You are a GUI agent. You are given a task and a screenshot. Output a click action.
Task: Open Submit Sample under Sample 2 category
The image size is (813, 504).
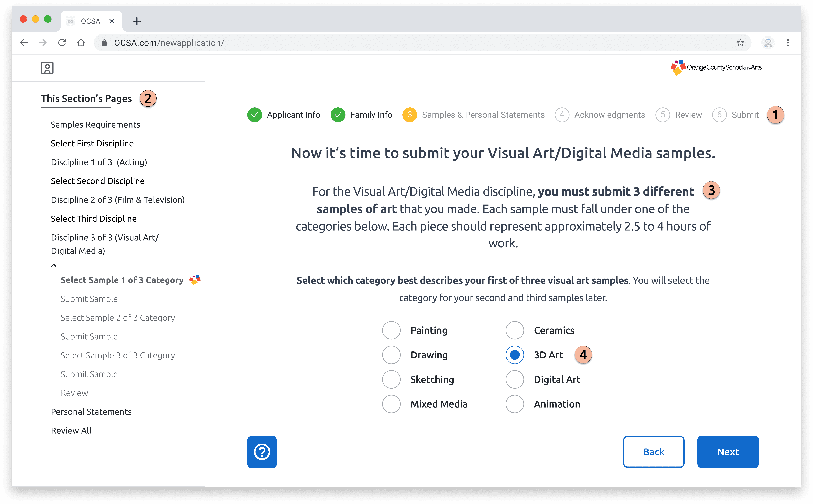[x=89, y=337]
